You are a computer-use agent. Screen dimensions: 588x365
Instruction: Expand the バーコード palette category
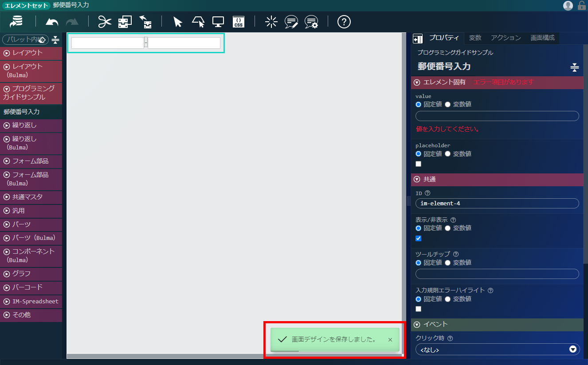coord(31,287)
